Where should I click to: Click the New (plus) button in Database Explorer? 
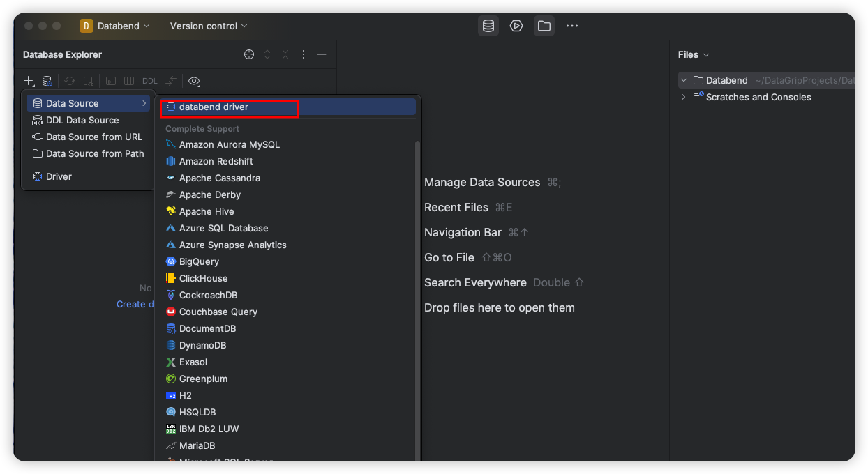[29, 81]
